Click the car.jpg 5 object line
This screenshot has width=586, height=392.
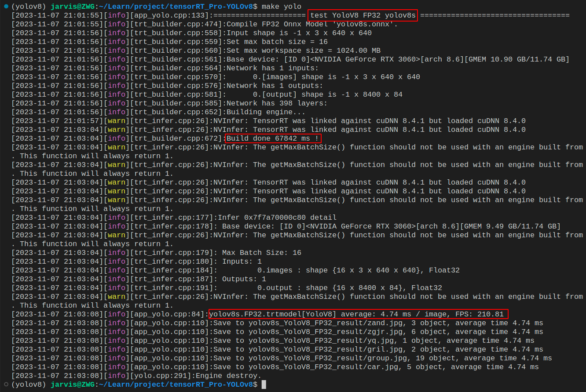point(275,367)
